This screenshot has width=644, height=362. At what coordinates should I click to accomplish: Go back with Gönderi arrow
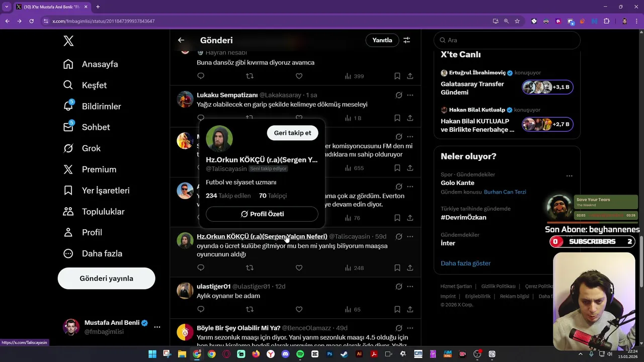tap(181, 40)
